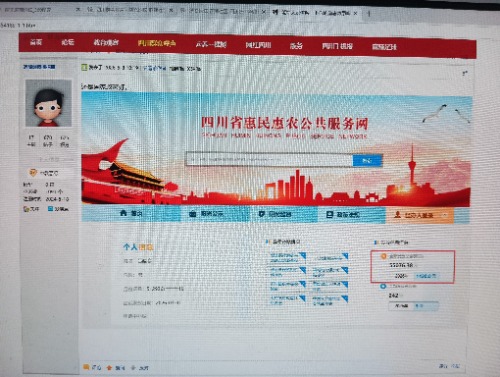Screen dimensions: 500x377
Task: Click the search box on the Sichuan banner
Action: click(x=269, y=159)
